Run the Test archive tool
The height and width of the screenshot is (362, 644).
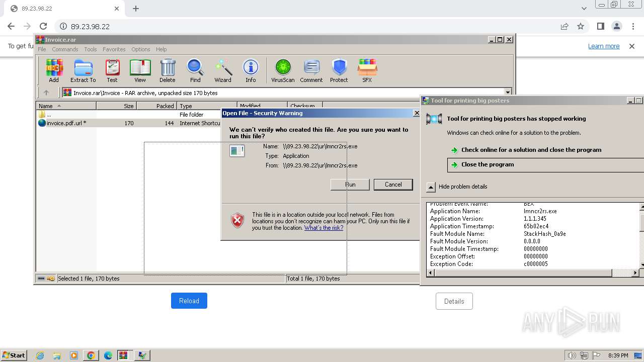(112, 70)
